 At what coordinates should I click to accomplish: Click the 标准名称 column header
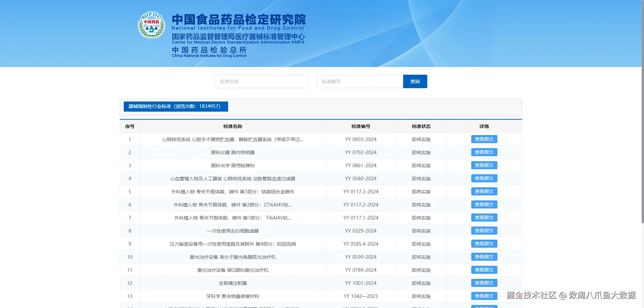pyautogui.click(x=233, y=126)
